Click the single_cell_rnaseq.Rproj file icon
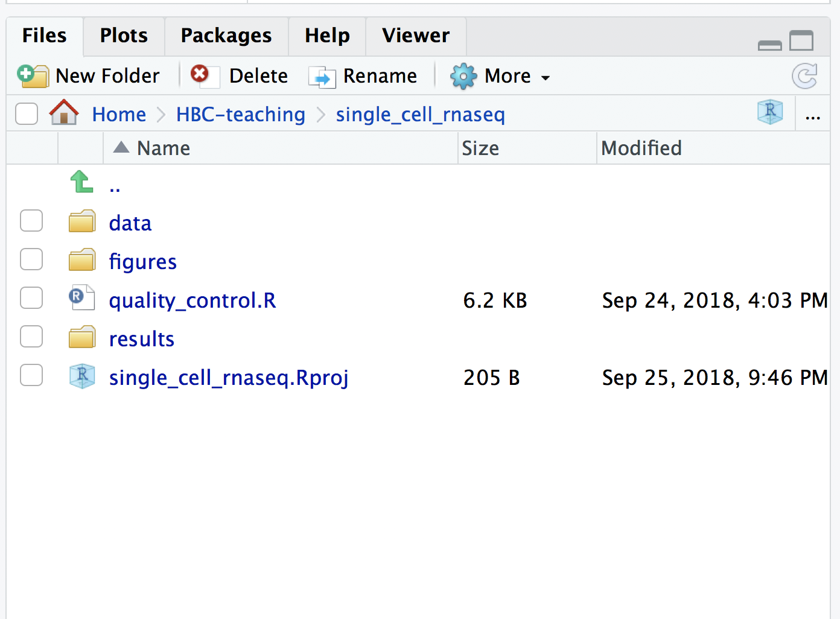 pos(82,376)
